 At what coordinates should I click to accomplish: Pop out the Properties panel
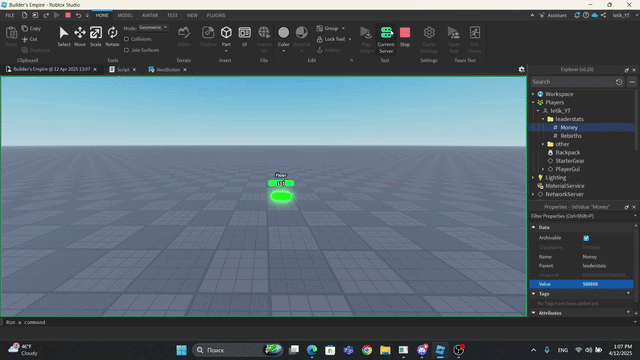tap(627, 207)
